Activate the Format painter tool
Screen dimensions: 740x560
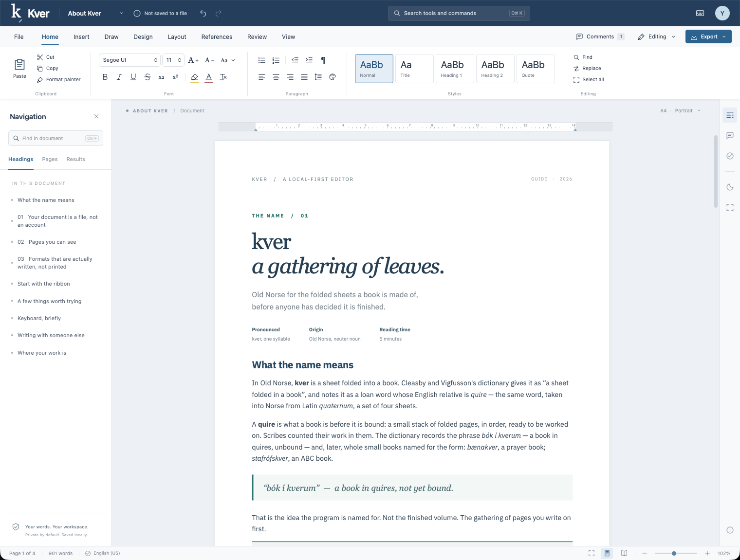(x=59, y=80)
